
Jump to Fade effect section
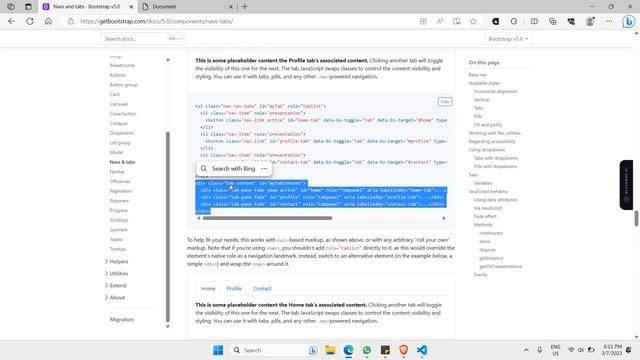485,216
